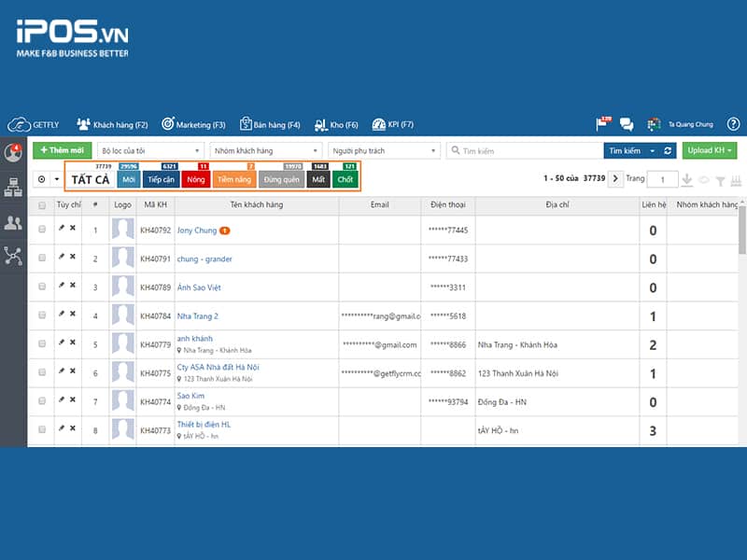Open the chat messages icon
Viewport: 747px width, 560px height.
625,123
